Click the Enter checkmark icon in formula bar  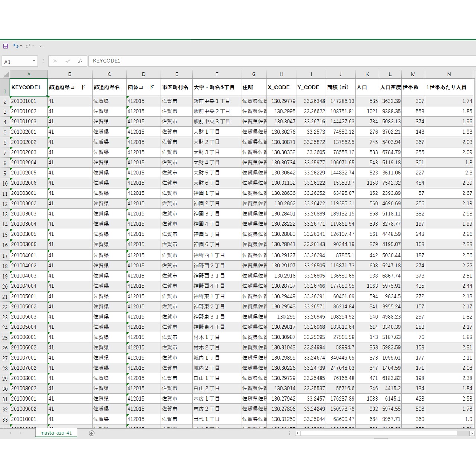pos(68,61)
